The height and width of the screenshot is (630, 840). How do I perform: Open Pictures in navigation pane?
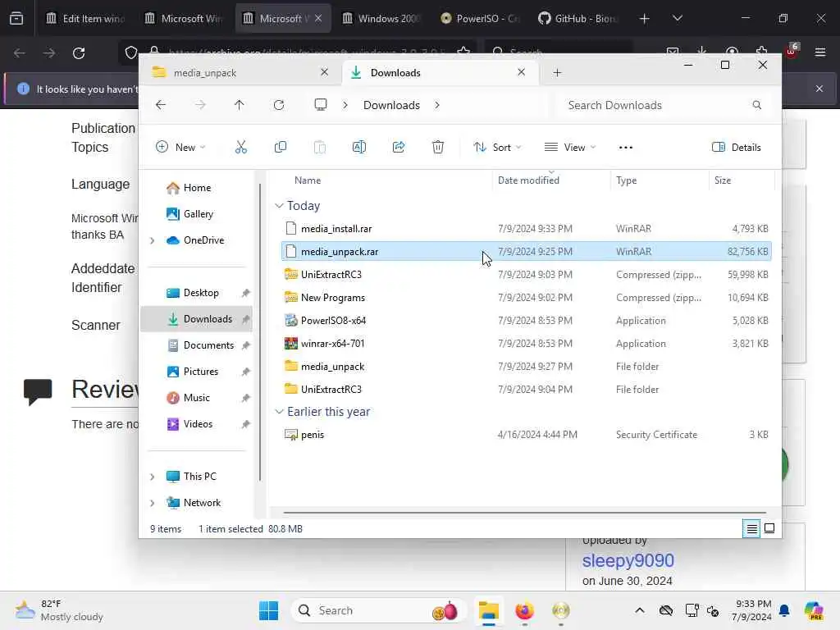(x=196, y=372)
